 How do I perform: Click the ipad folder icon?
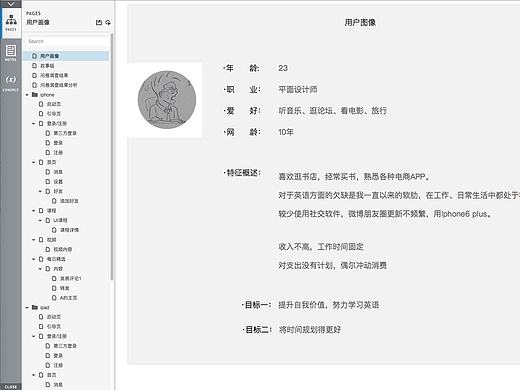click(35, 307)
